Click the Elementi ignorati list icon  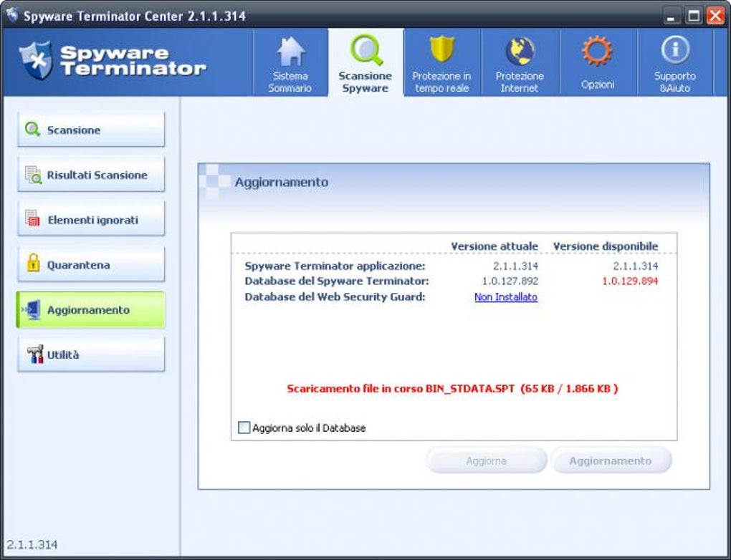point(33,218)
